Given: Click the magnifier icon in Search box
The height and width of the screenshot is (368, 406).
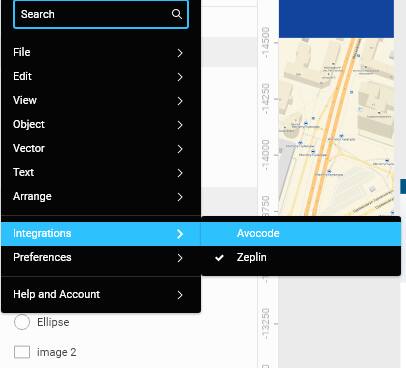Looking at the screenshot, I should [177, 14].
